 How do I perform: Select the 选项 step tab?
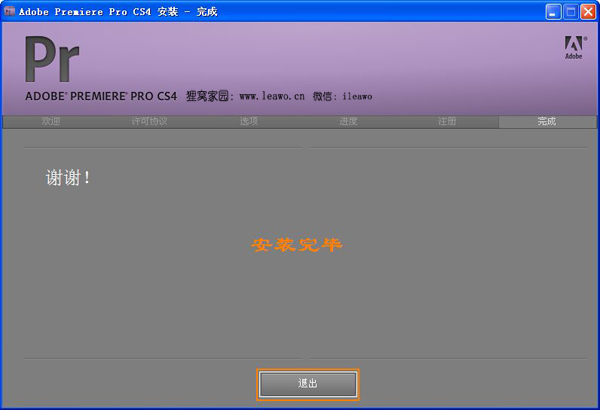(249, 121)
